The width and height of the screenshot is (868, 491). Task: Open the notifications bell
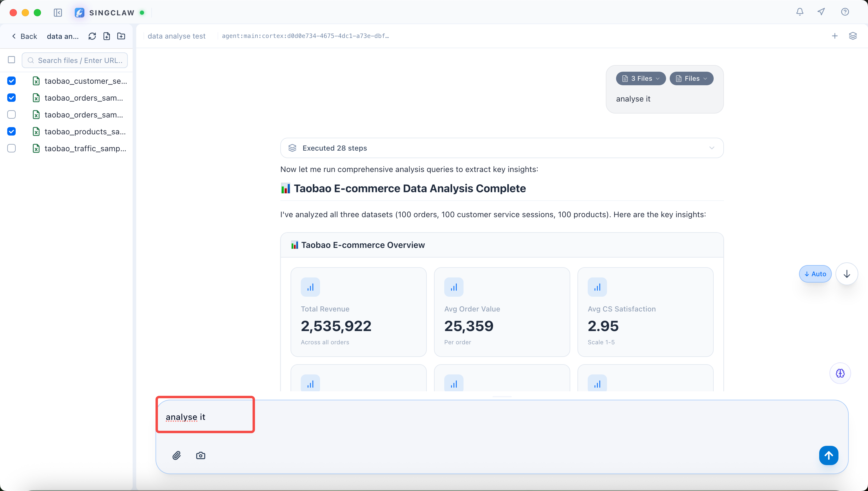click(800, 12)
